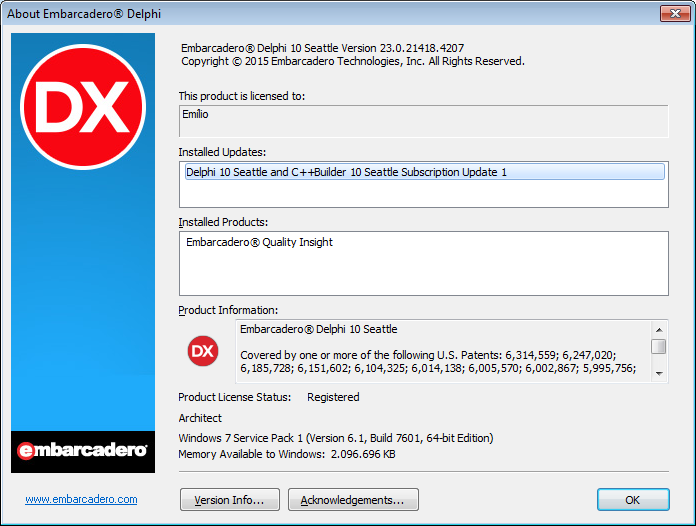Click the U.S. Patents text in Product Information
Viewport: 696px width, 526px height.
[439, 361]
